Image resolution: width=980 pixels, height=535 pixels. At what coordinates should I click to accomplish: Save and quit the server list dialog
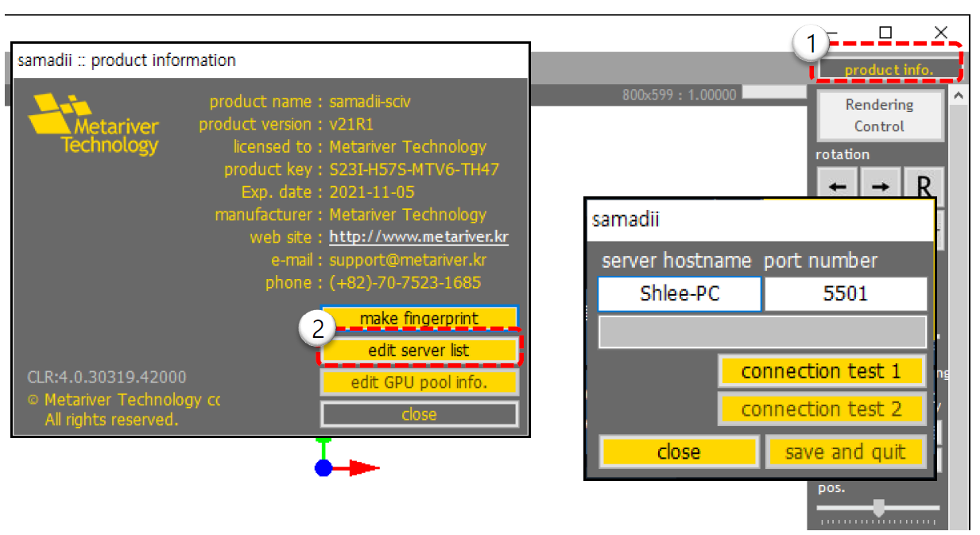[x=846, y=452]
